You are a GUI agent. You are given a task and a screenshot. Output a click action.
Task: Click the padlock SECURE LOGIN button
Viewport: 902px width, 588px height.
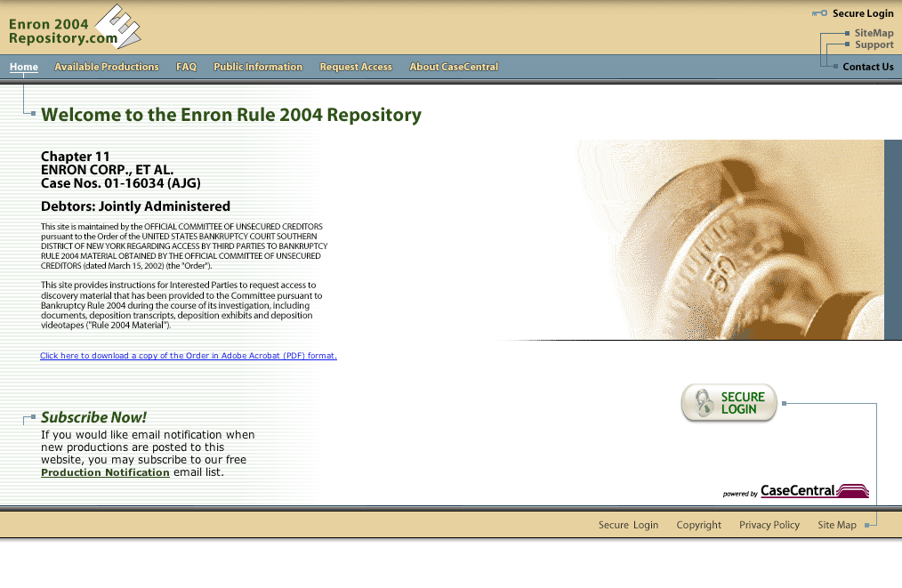(x=729, y=403)
